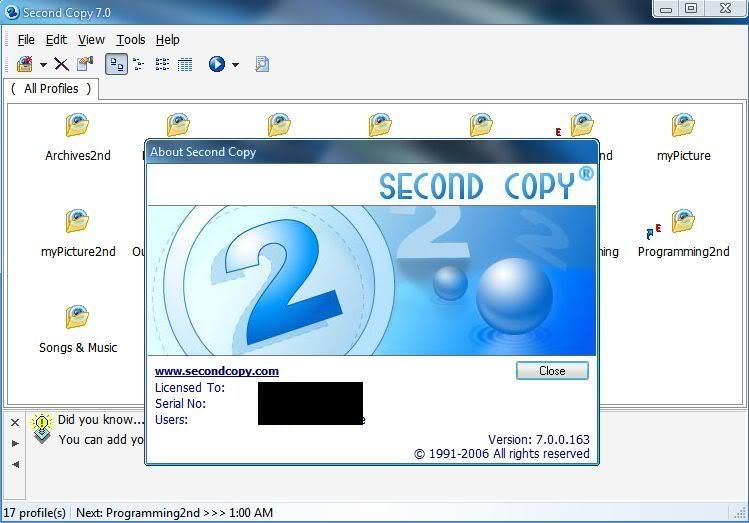Screen dimensions: 749x523
Task: Switch to Small Icons view
Action: click(x=139, y=64)
